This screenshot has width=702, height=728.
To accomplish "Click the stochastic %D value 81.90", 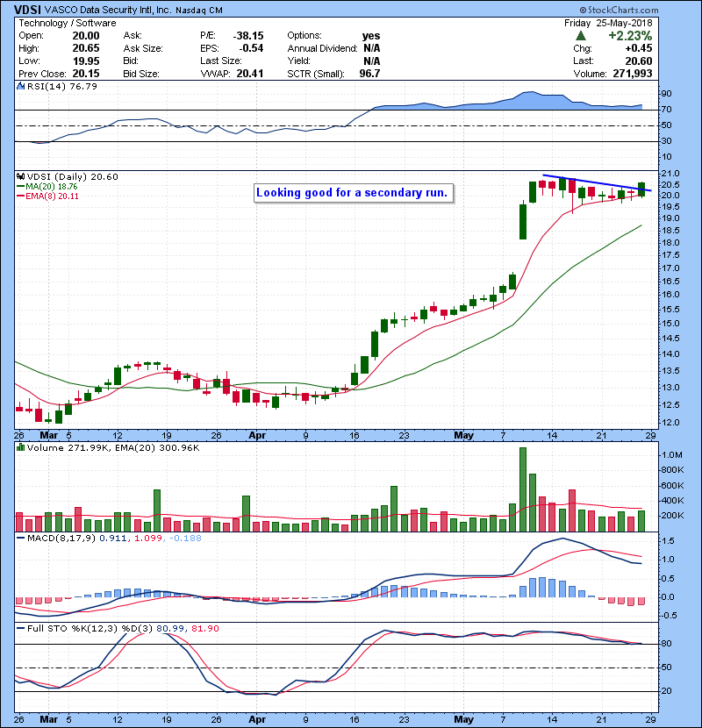I will [204, 628].
